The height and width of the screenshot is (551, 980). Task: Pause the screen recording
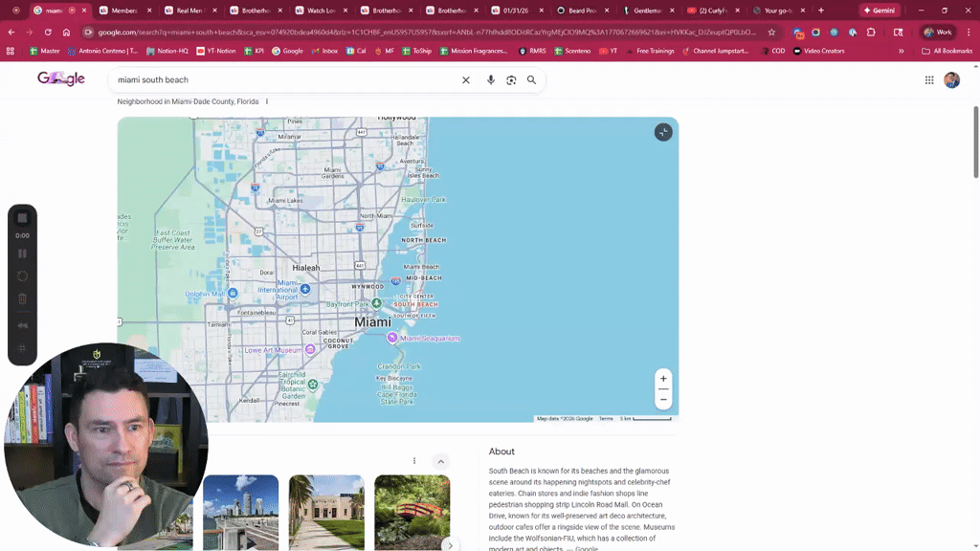coord(23,253)
